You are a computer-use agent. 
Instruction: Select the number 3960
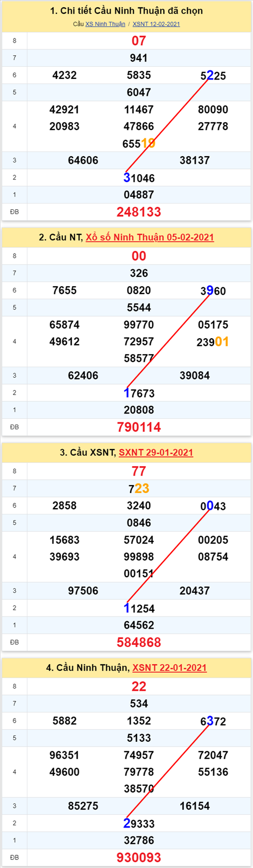click(x=213, y=291)
